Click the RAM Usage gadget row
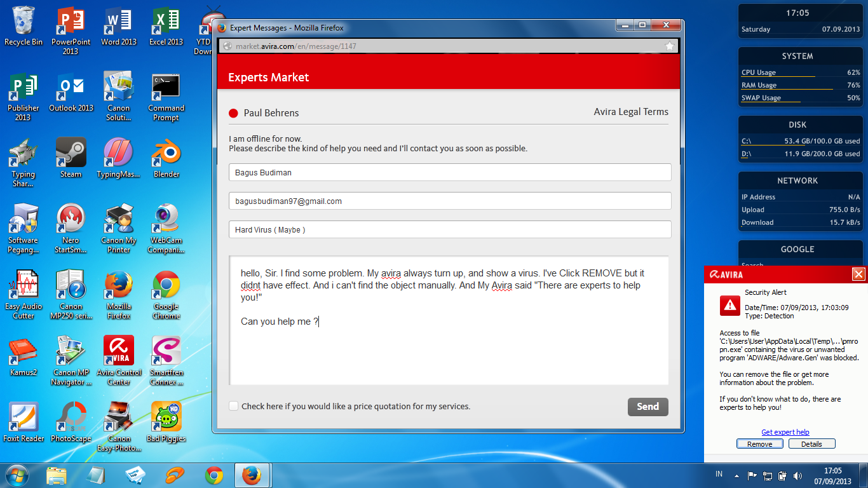The height and width of the screenshot is (488, 868). (x=801, y=85)
